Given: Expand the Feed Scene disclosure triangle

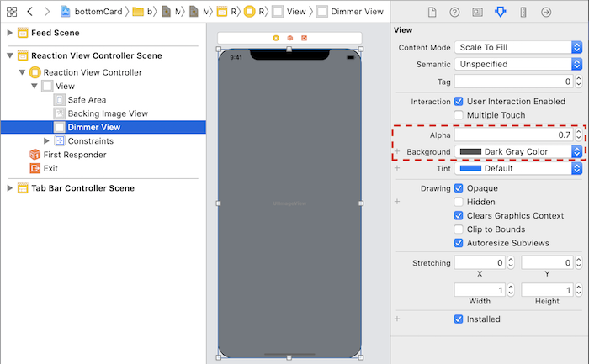Looking at the screenshot, I should tap(10, 33).
